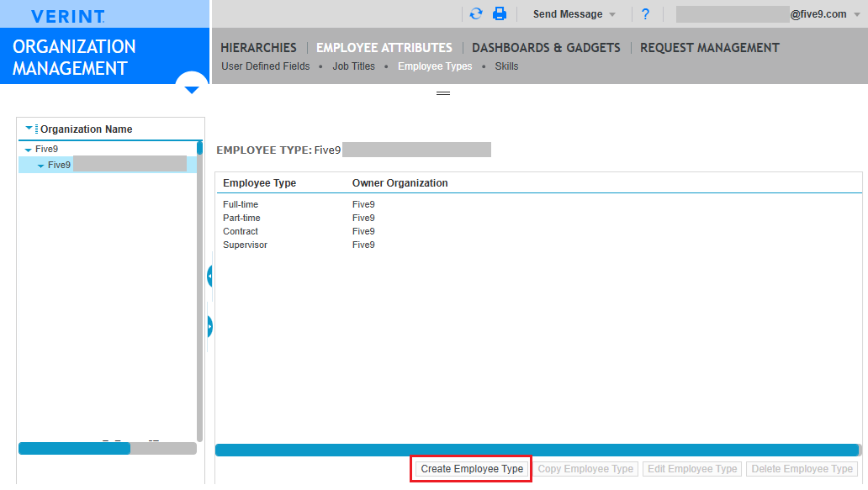Collapse the top-level Five9 organization node
This screenshot has width=868, height=490.
point(29,150)
